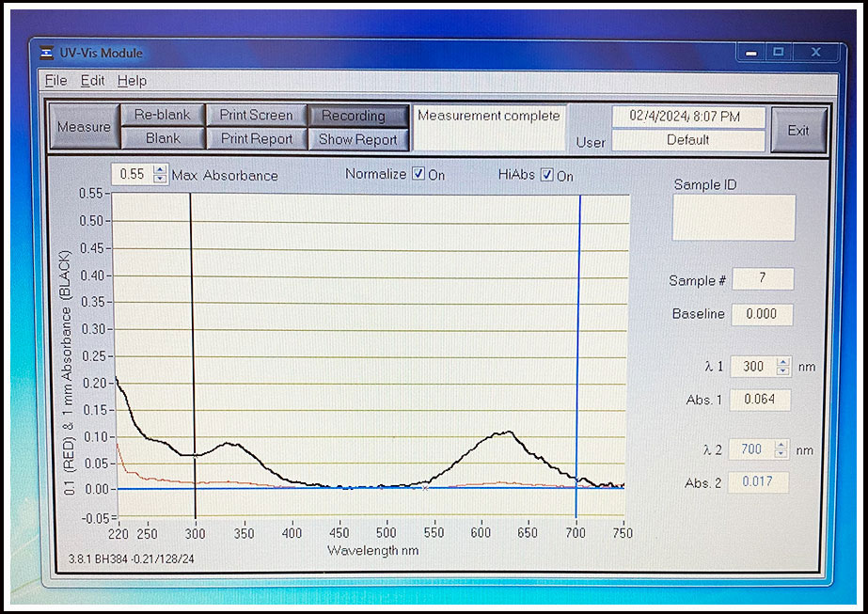Increase λ1 wavelength with up arrow
This screenshot has width=868, height=614.
click(x=782, y=362)
